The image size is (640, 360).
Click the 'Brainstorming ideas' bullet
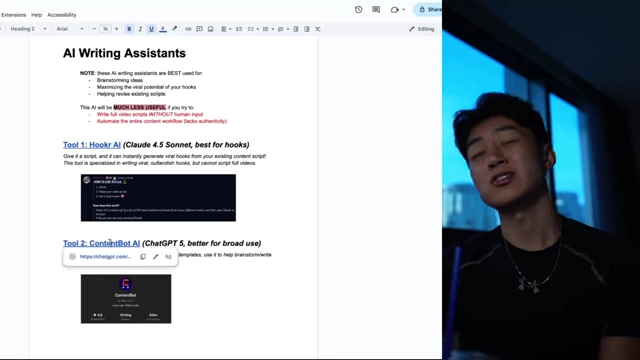[120, 80]
